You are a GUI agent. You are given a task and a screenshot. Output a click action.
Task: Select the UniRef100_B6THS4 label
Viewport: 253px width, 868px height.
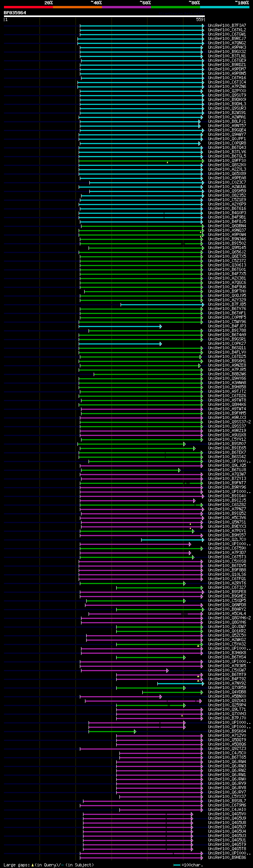coord(227,657)
